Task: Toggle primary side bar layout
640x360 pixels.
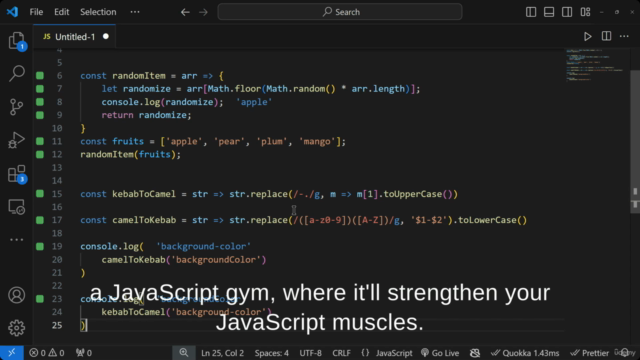Action: point(531,12)
